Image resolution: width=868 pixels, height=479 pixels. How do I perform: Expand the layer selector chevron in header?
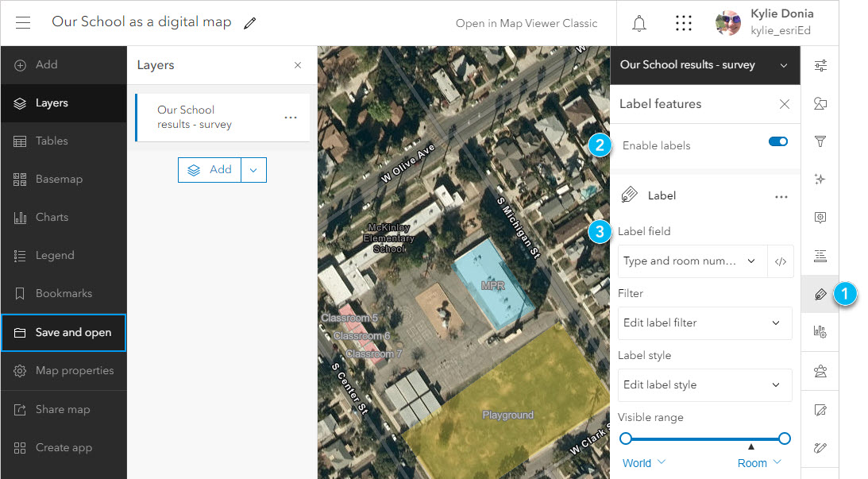(x=784, y=65)
